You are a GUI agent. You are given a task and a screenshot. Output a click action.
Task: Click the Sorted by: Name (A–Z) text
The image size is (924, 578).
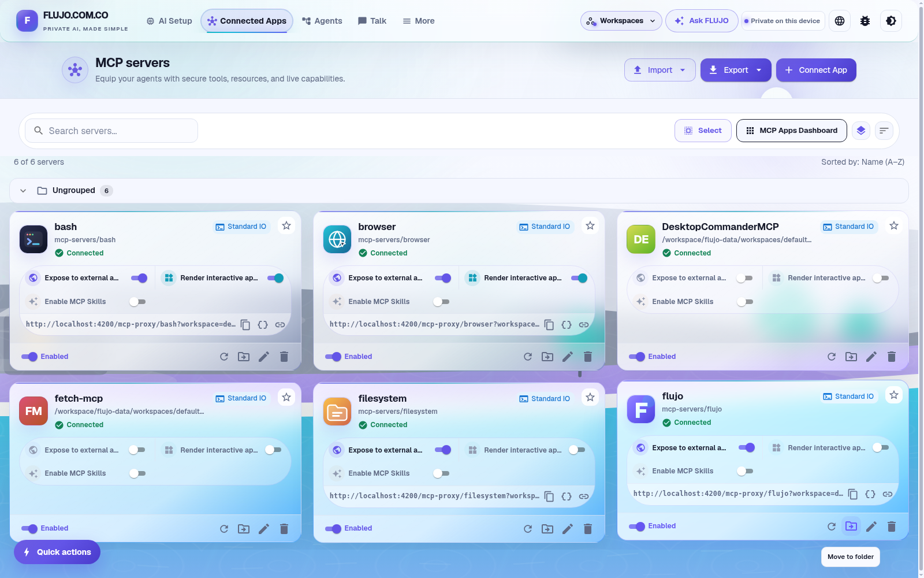click(863, 162)
